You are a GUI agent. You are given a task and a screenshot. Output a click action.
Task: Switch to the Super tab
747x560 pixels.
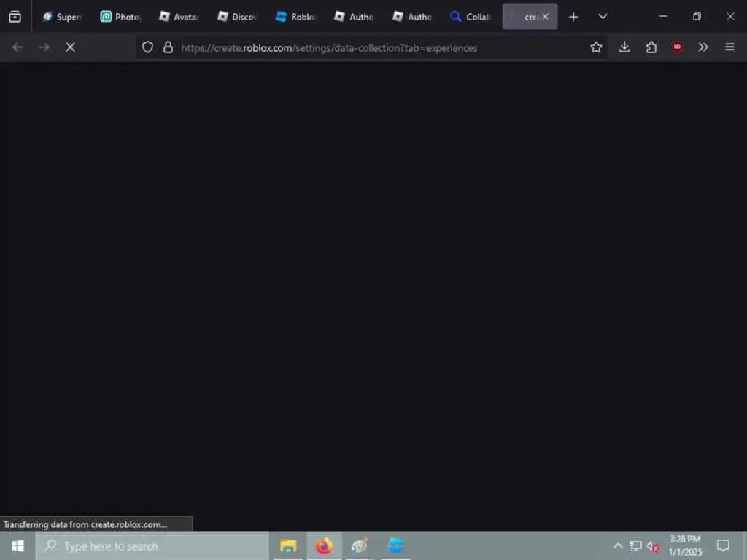(x=62, y=17)
